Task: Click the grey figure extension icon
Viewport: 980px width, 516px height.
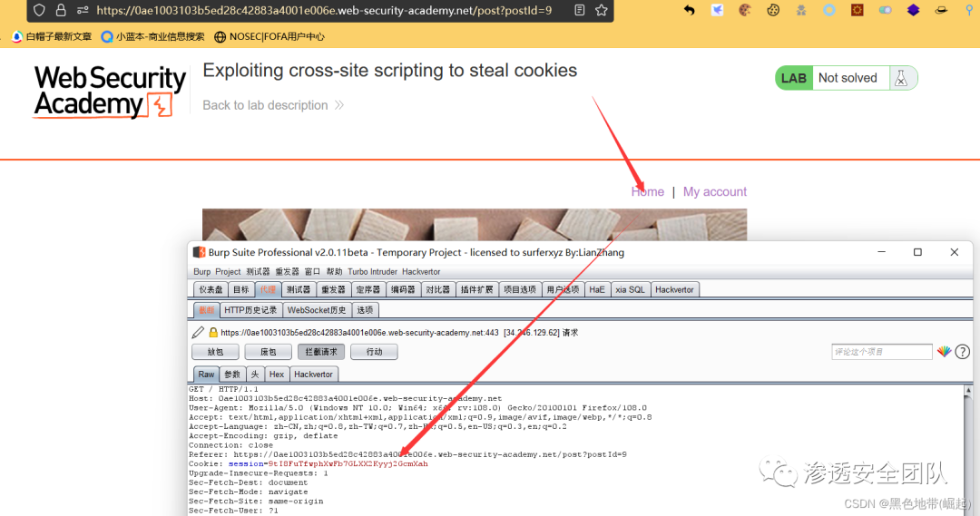Action: tap(801, 10)
